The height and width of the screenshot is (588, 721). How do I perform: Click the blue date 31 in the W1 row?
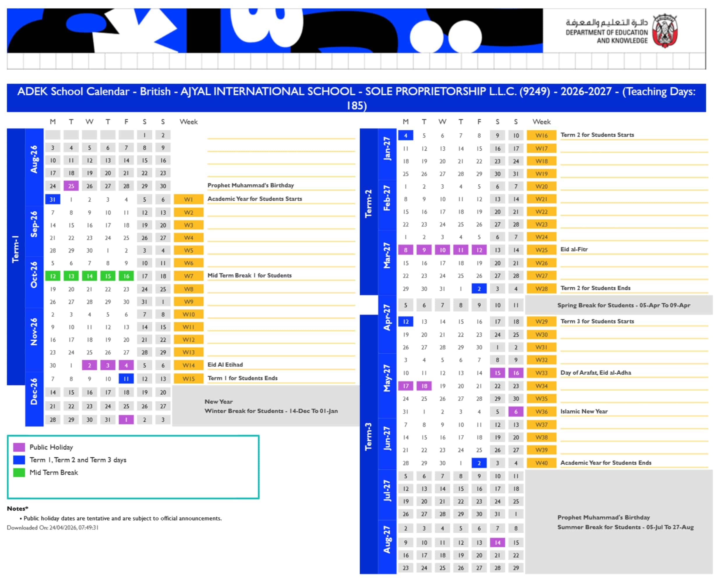click(x=52, y=199)
